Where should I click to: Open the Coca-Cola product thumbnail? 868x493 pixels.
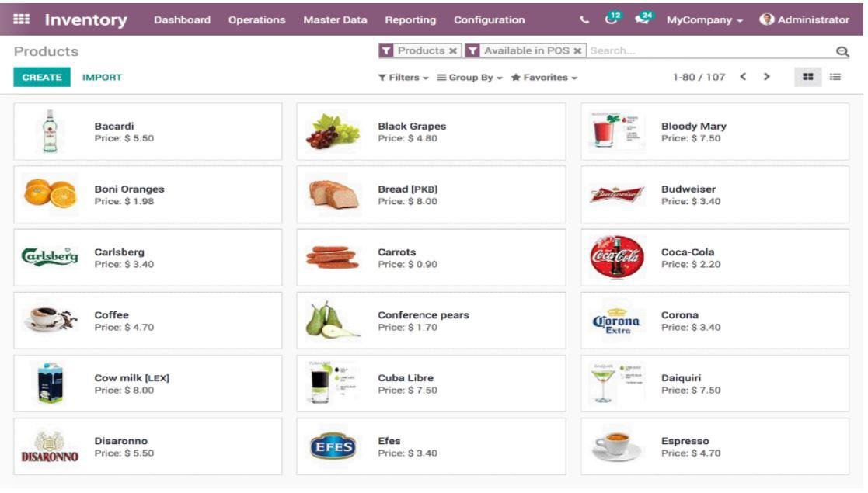click(x=617, y=257)
